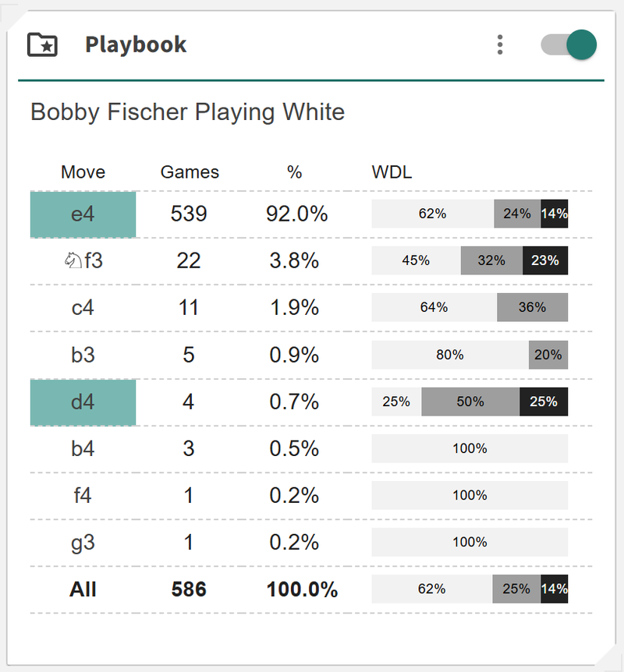This screenshot has height=672, width=624.
Task: Click the WDL column header
Action: tap(392, 172)
